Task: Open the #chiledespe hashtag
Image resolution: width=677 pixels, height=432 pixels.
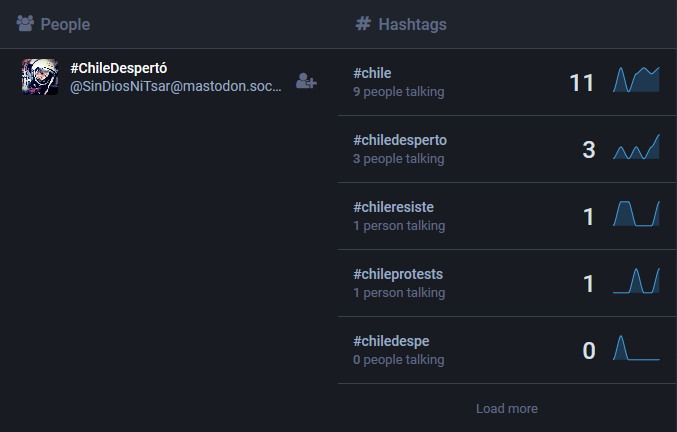Action: (391, 341)
